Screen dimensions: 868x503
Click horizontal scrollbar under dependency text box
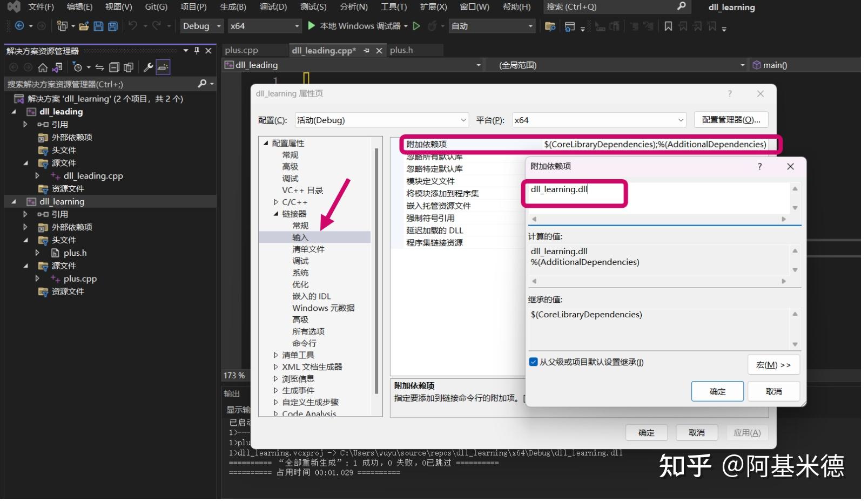click(x=658, y=219)
